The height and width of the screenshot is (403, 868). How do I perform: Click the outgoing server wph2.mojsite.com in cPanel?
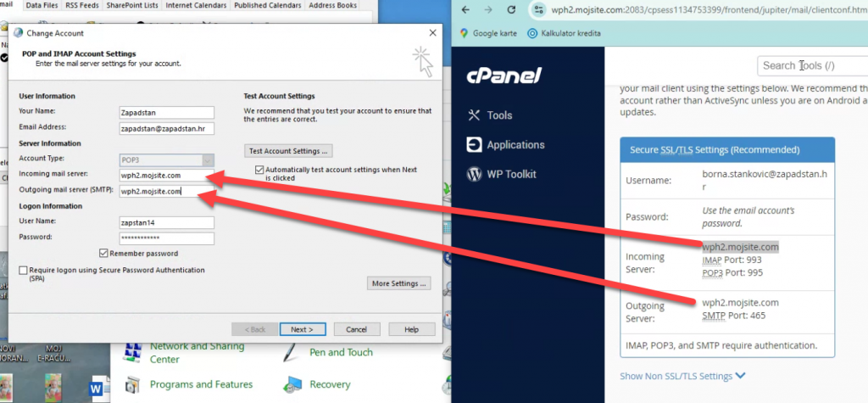pyautogui.click(x=740, y=303)
